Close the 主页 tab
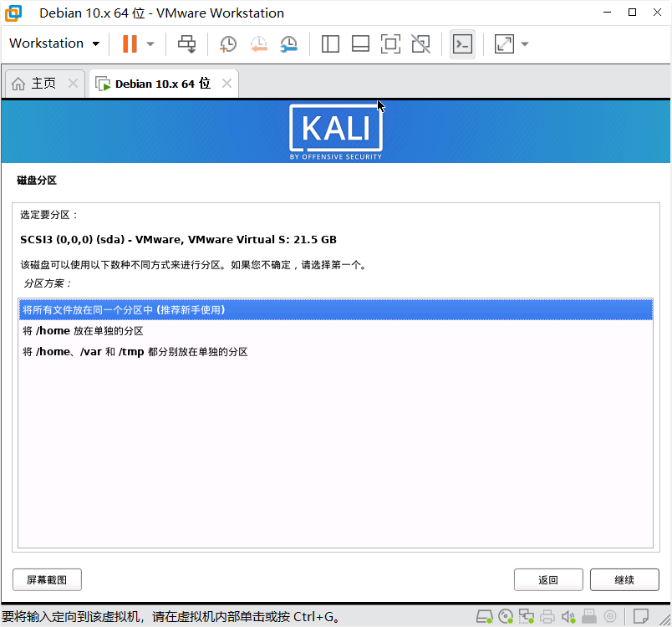The width and height of the screenshot is (672, 627). [x=73, y=83]
